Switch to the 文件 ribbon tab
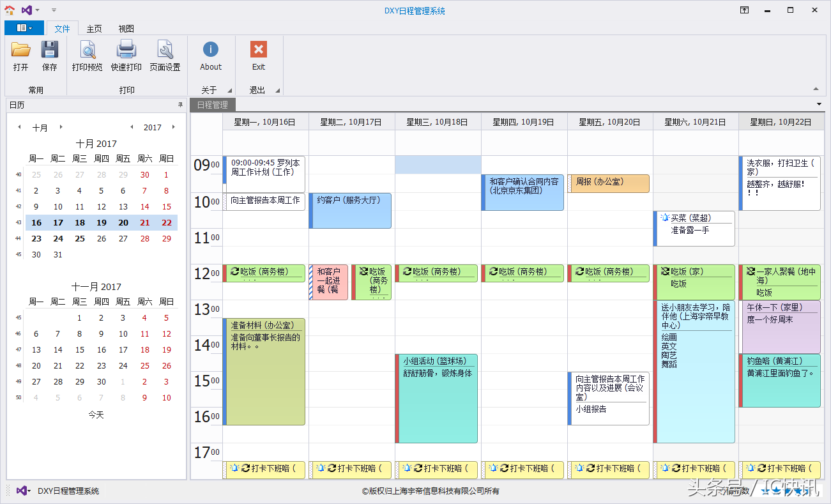 click(x=62, y=29)
